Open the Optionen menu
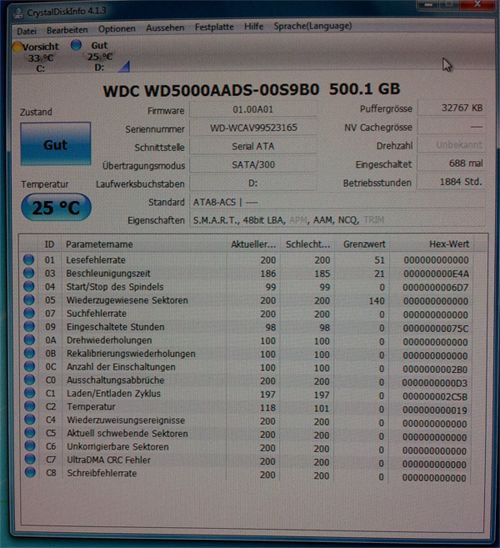The height and width of the screenshot is (548, 500). (x=117, y=29)
